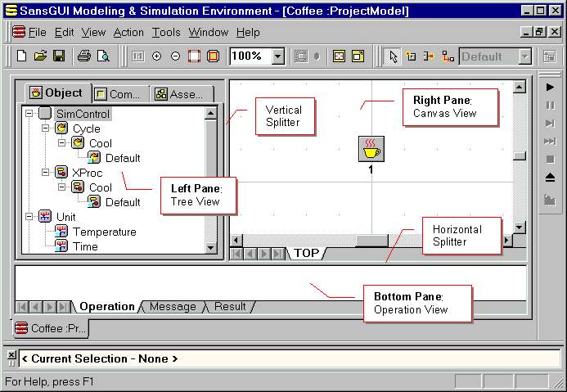Click the Coffee project taskbar button
Screen dimensions: 567x392
coord(51,328)
